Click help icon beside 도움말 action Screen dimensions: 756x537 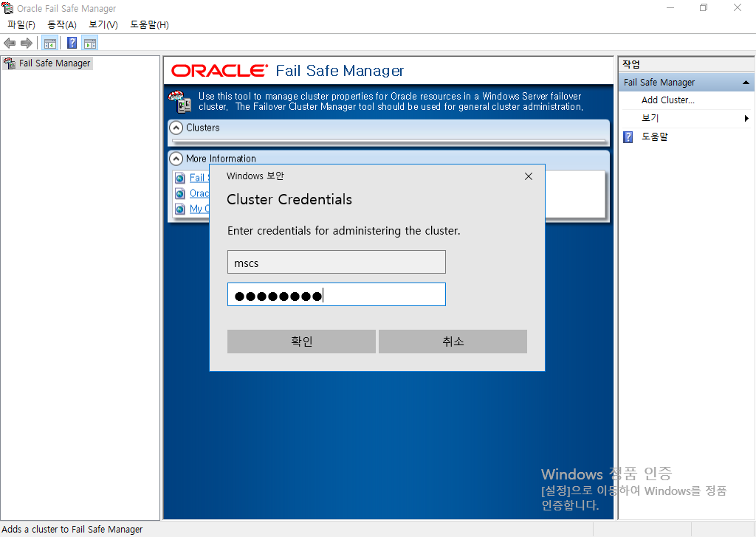pos(628,137)
